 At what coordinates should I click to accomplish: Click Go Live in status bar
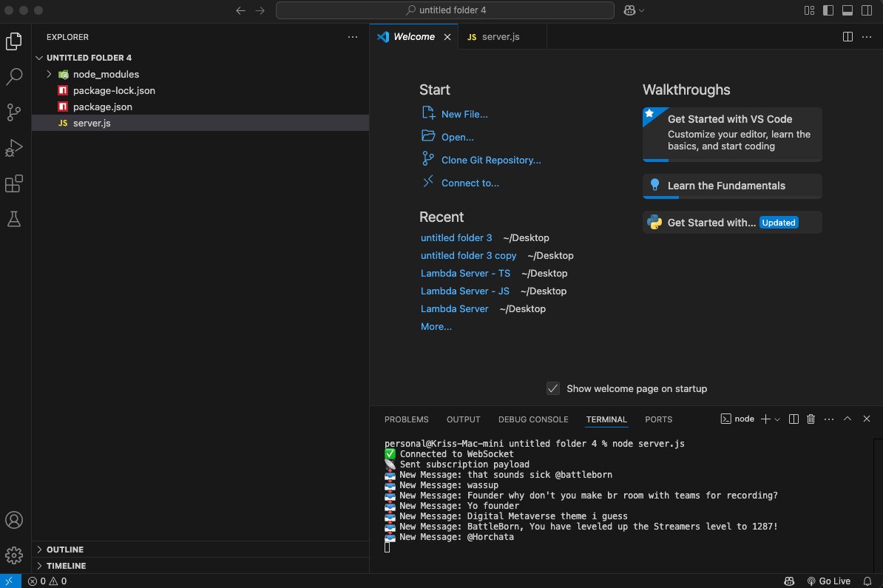(x=828, y=581)
